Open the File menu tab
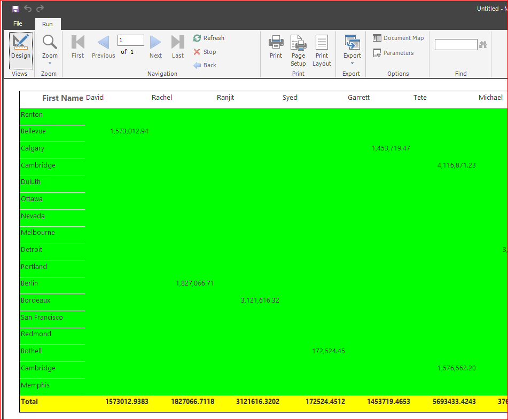The height and width of the screenshot is (420, 508). tap(18, 24)
